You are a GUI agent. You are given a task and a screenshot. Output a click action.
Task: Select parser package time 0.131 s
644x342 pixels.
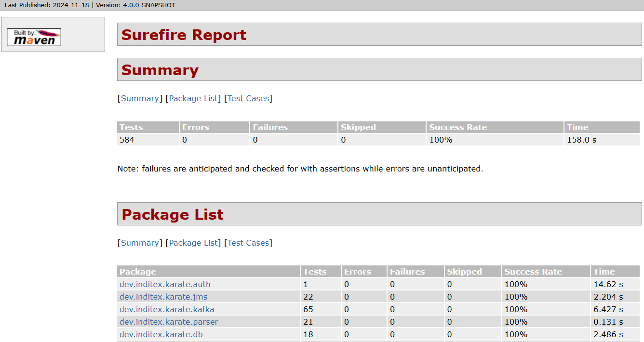[x=608, y=322]
